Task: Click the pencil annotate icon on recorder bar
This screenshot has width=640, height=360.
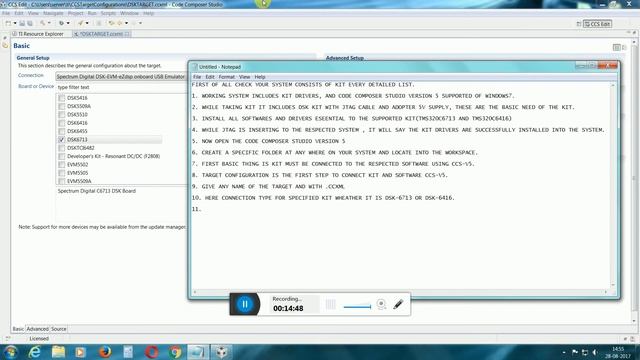Action: pyautogui.click(x=398, y=304)
